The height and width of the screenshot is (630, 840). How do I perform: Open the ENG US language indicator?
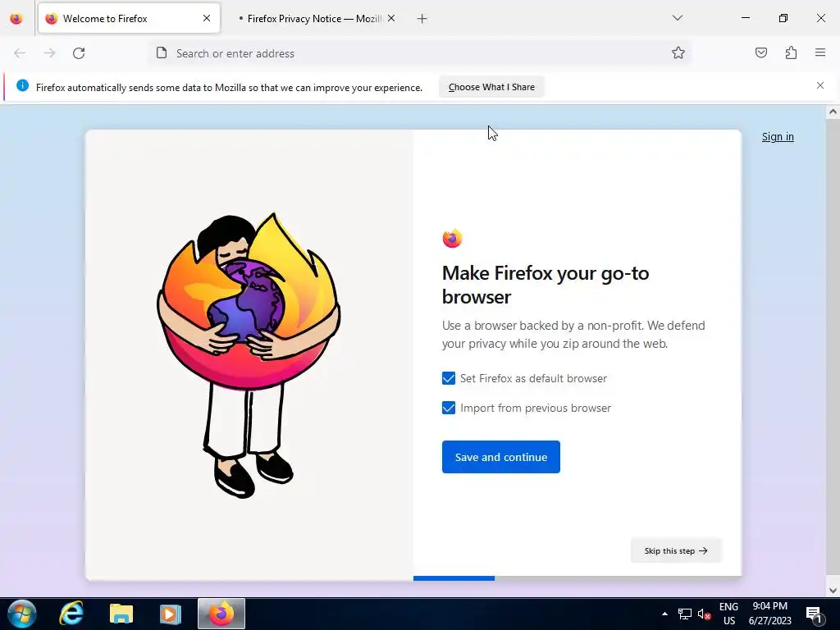729,614
